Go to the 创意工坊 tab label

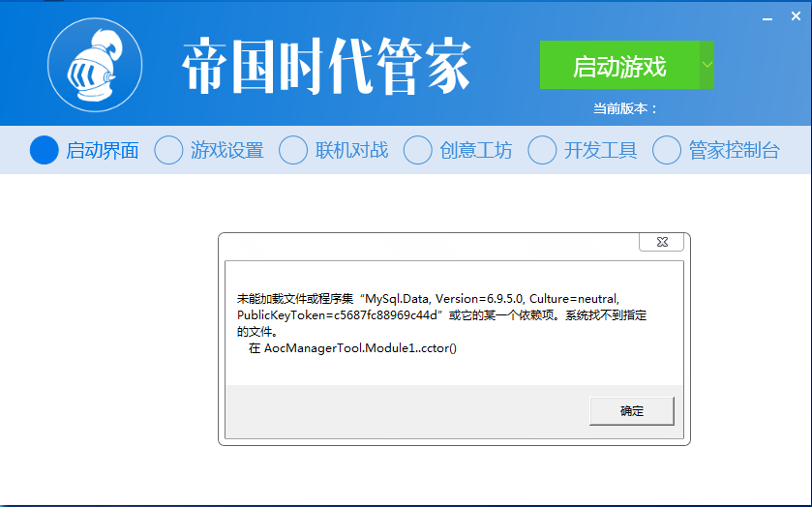475,150
